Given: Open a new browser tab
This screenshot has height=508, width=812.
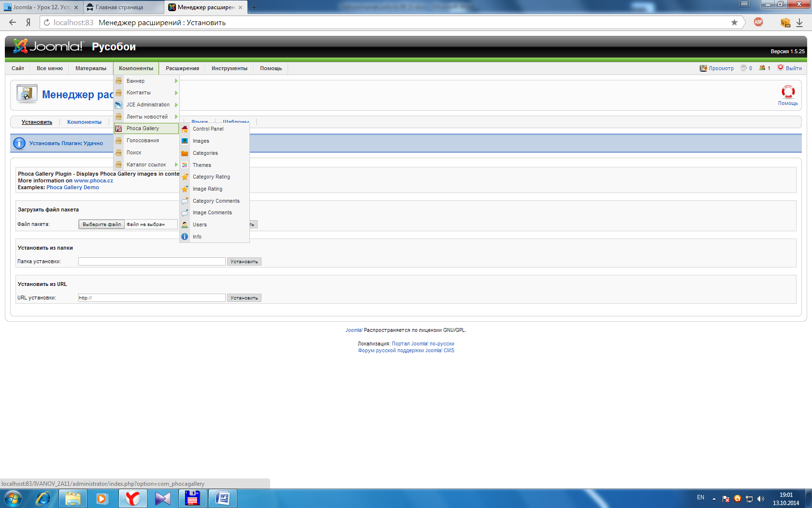Looking at the screenshot, I should 254,7.
